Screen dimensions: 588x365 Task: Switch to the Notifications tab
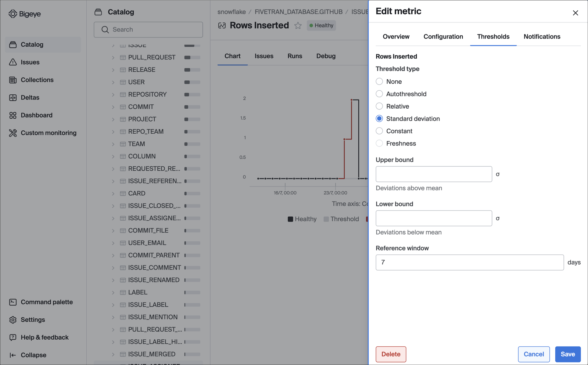click(542, 37)
